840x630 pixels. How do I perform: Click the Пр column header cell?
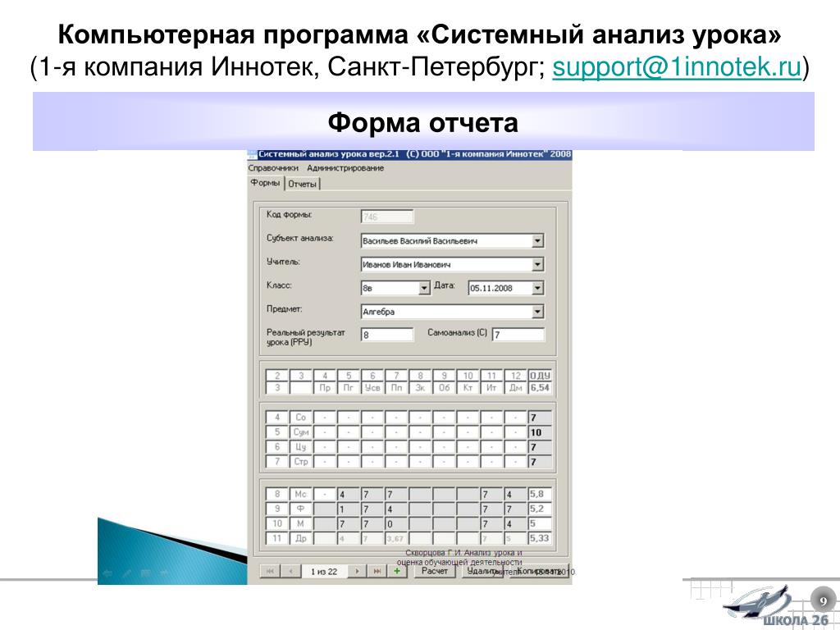point(325,388)
